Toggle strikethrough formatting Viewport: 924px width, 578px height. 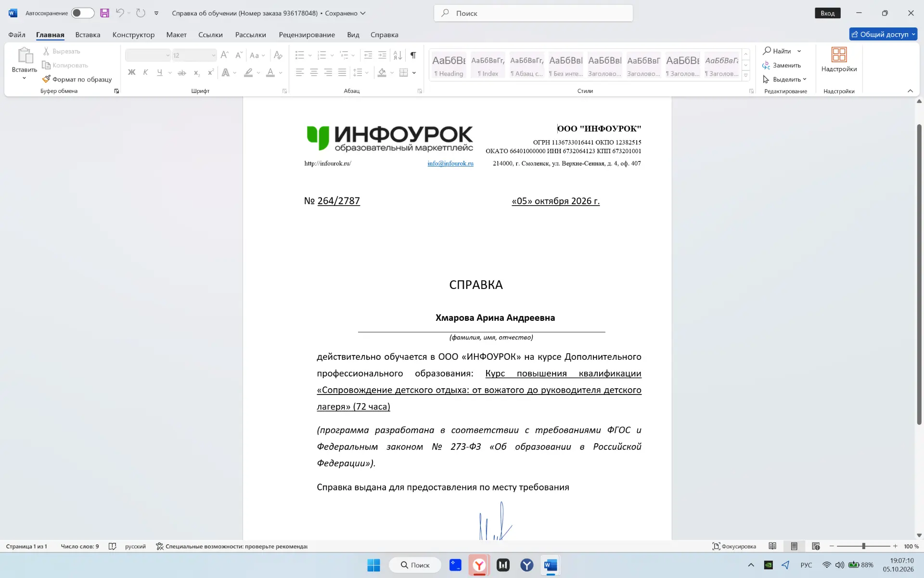[x=182, y=73]
